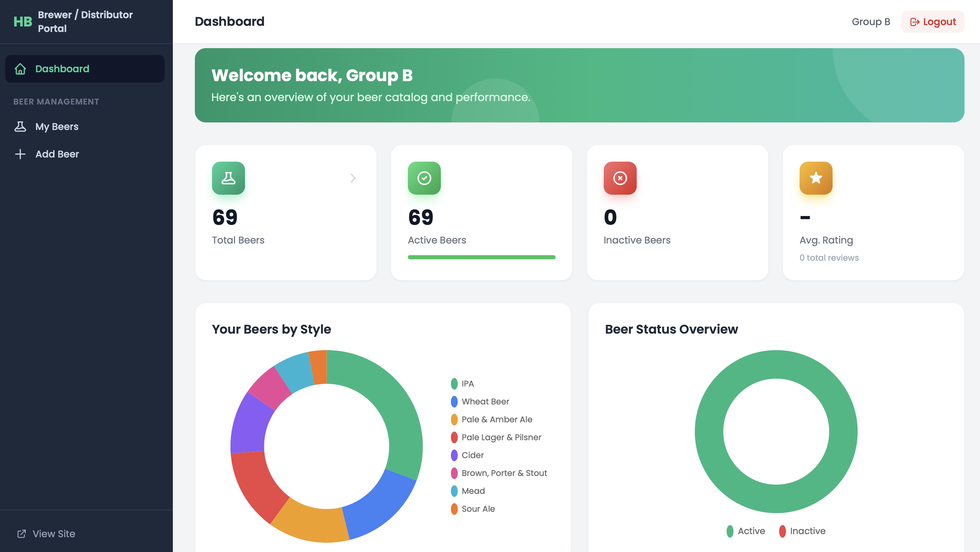
Task: Log out with the Logout button
Action: 933,22
